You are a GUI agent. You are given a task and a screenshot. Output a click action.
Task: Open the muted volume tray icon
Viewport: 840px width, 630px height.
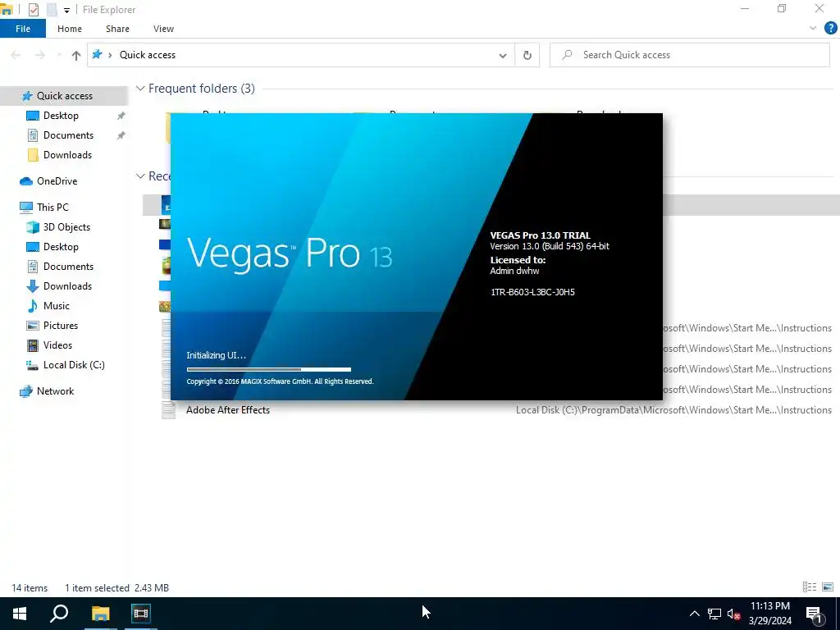point(733,614)
